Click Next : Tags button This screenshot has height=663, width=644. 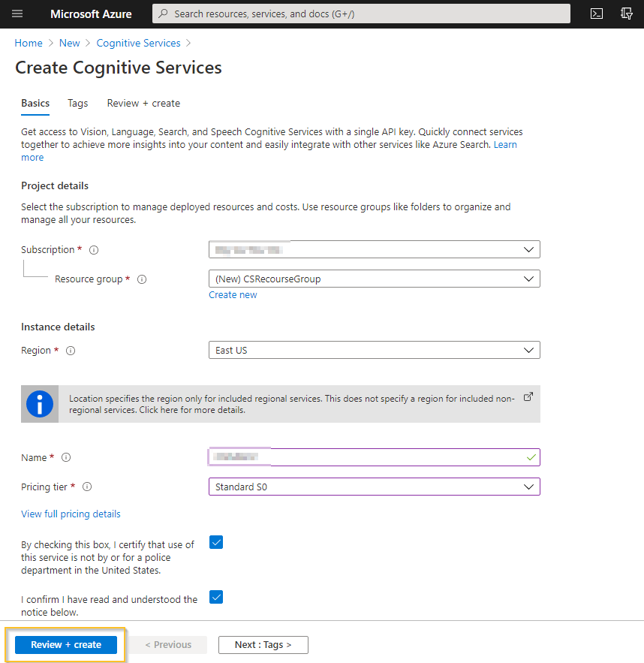(263, 645)
